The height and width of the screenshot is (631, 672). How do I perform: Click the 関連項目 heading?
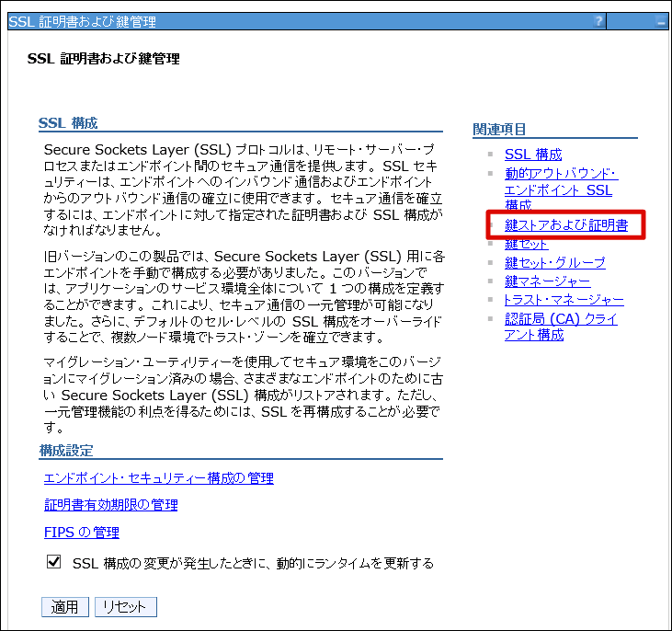[x=499, y=129]
